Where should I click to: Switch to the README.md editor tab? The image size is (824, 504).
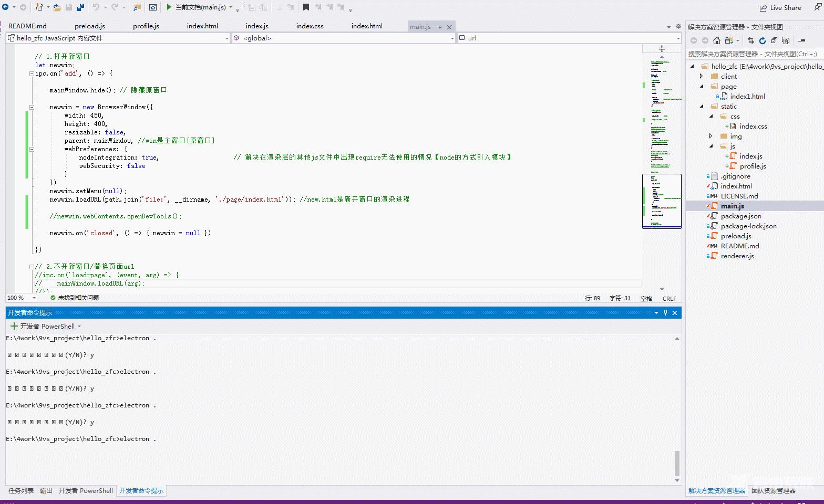[x=27, y=26]
